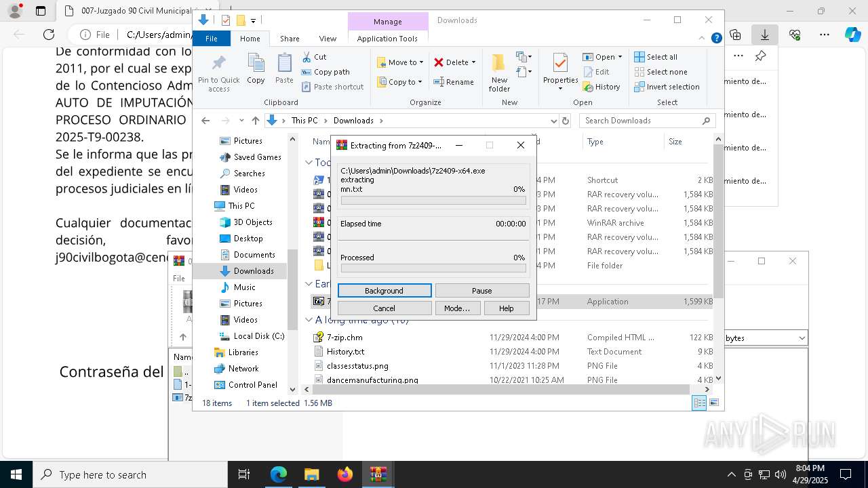Select Local Disk (C:) in navigation pane
The image size is (868, 488).
(252, 336)
